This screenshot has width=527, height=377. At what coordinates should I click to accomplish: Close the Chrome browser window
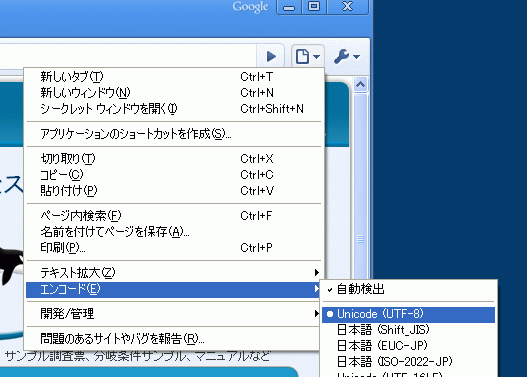click(x=348, y=7)
